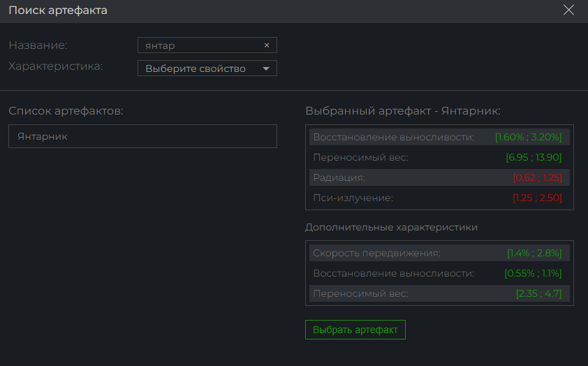Select Янтарник from the artifact list
The height and width of the screenshot is (366, 588).
142,136
